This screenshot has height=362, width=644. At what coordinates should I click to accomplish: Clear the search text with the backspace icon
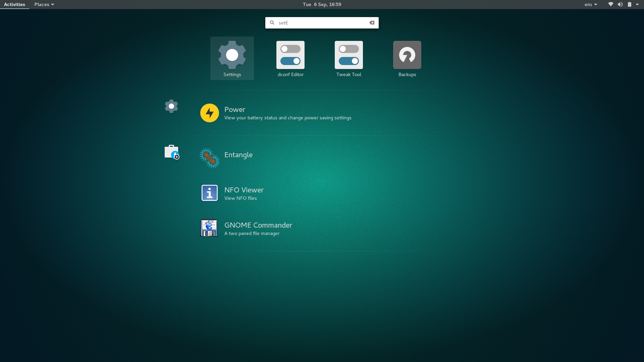[x=372, y=23]
